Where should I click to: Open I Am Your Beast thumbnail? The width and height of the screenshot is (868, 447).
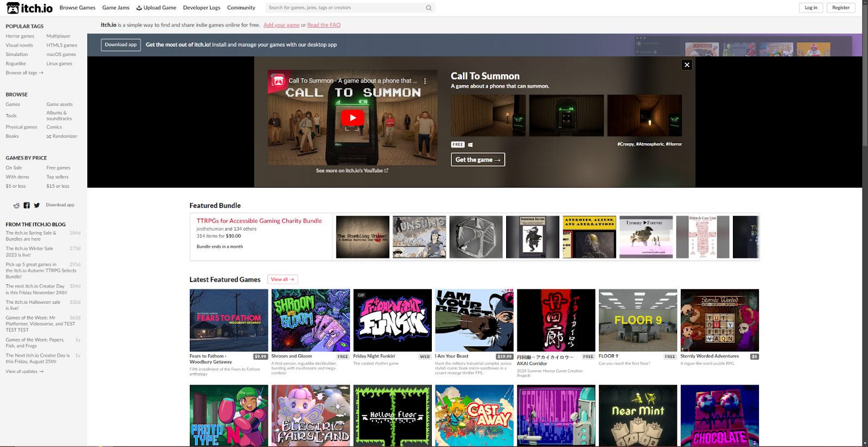click(474, 320)
